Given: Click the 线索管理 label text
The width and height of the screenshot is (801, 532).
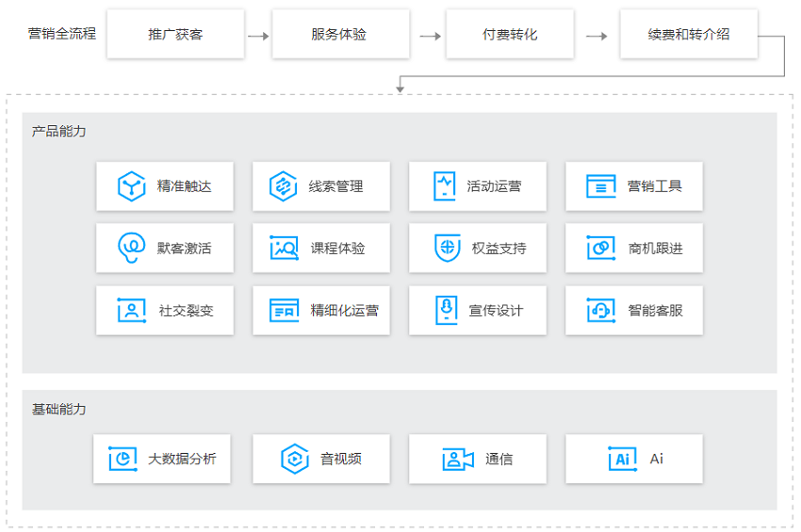Looking at the screenshot, I should (x=335, y=186).
